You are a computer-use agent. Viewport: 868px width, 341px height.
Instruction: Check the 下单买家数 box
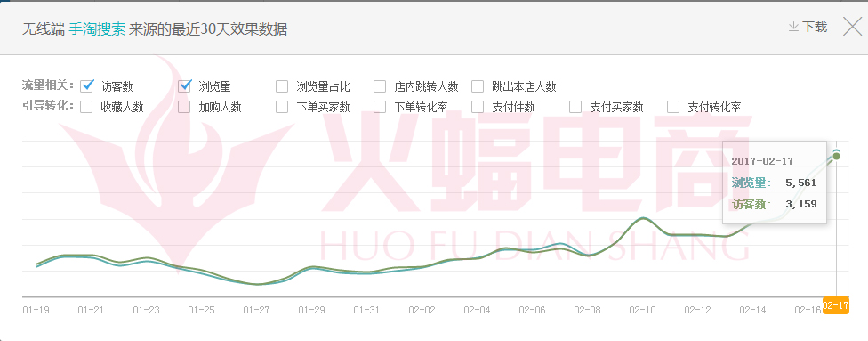click(x=282, y=107)
